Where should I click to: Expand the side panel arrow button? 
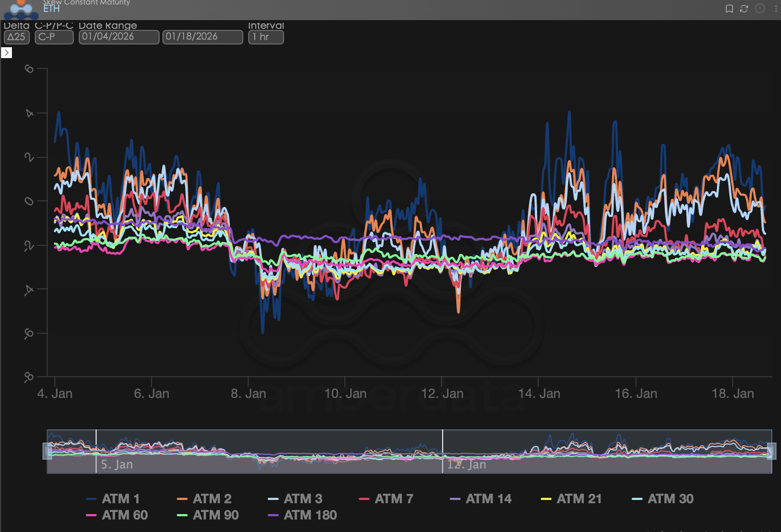pyautogui.click(x=7, y=53)
